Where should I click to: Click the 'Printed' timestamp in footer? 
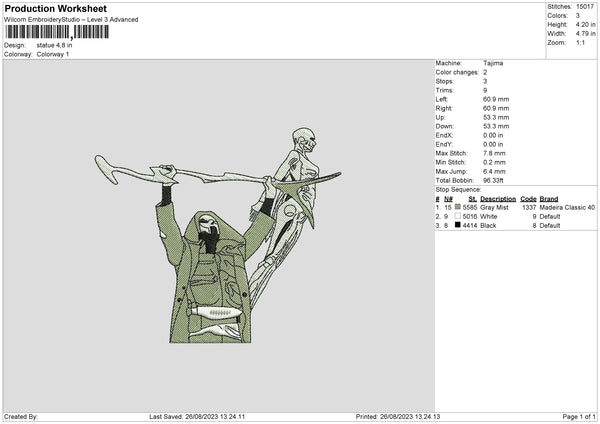point(398,417)
